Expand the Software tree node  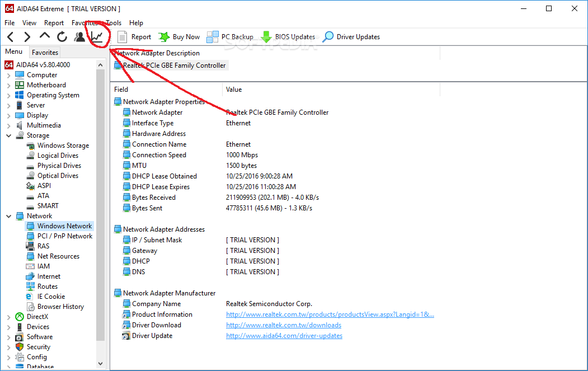click(x=8, y=337)
